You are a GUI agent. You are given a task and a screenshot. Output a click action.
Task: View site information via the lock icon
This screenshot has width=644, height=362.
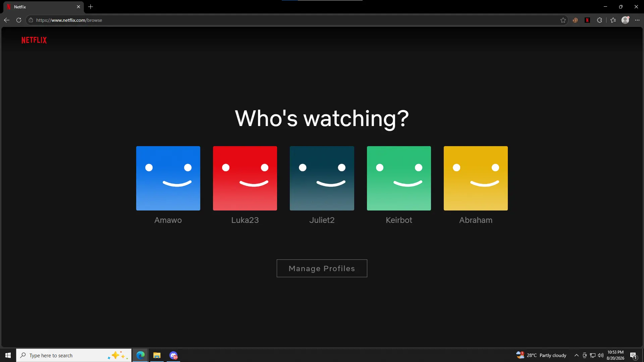pyautogui.click(x=31, y=20)
